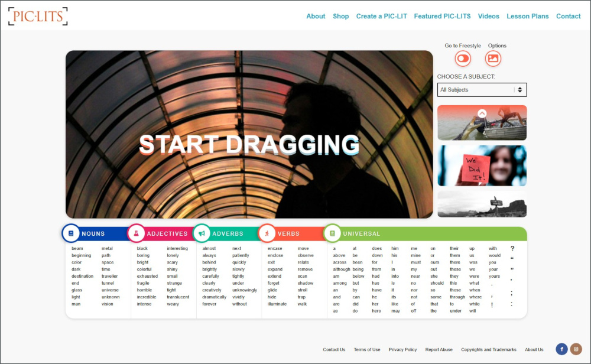Select the black and white desert thumbnail
Screen dimensions: 591x364
click(482, 204)
